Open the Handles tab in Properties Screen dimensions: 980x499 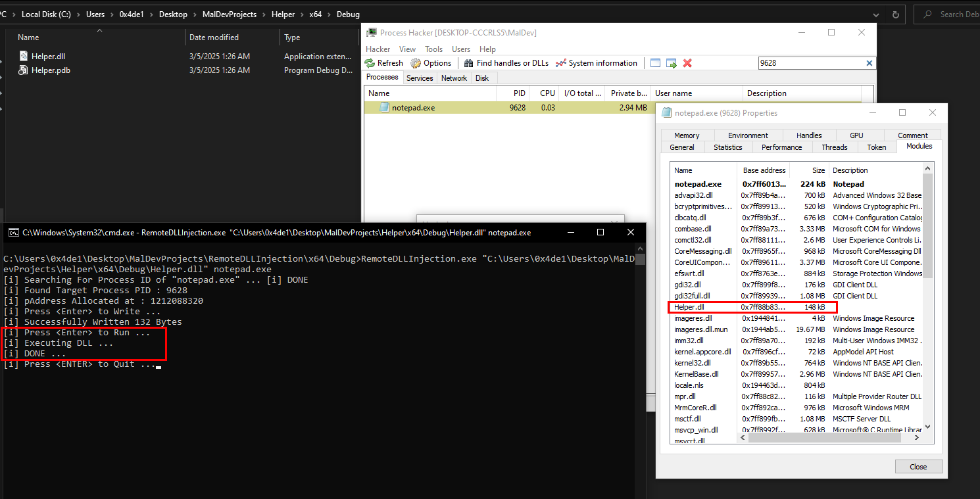[x=809, y=135]
